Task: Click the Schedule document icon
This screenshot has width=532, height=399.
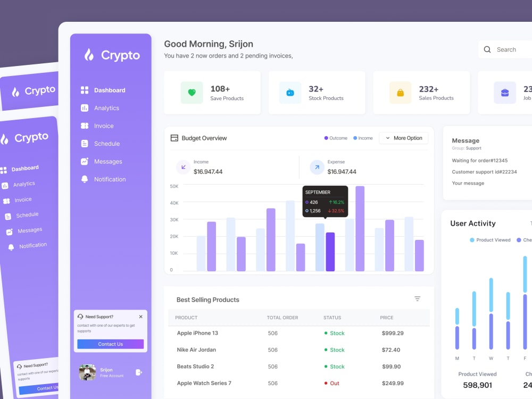Action: coord(85,144)
